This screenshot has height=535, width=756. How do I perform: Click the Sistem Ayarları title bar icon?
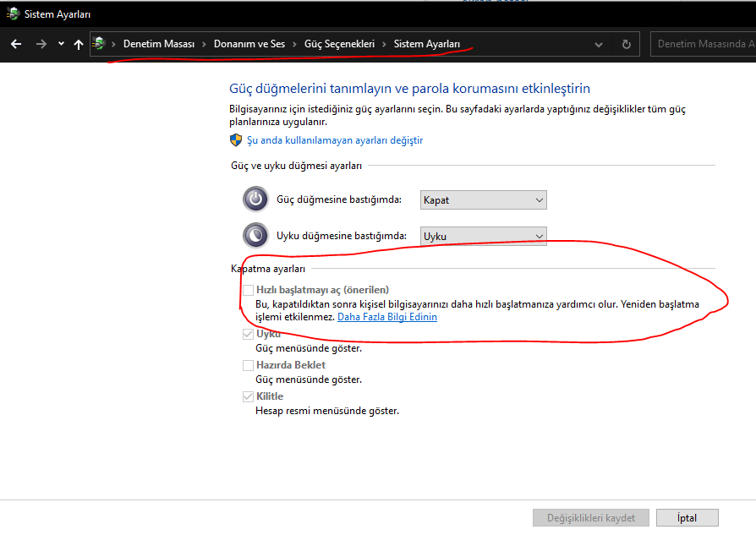[x=12, y=14]
